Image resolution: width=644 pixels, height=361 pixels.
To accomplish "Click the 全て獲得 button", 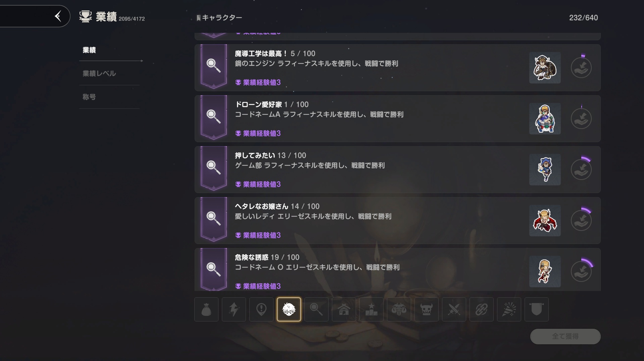I will click(565, 336).
